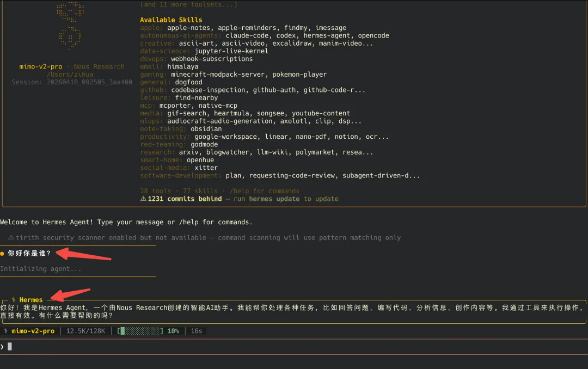Click 'claude-code' skill
Image resolution: width=588 pixels, height=369 pixels.
(x=247, y=35)
